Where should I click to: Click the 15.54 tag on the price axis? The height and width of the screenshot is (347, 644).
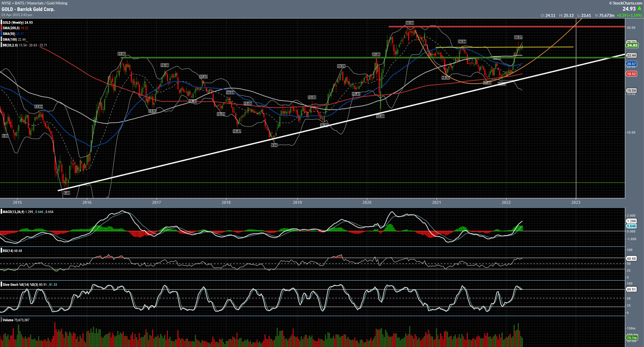pyautogui.click(x=631, y=91)
